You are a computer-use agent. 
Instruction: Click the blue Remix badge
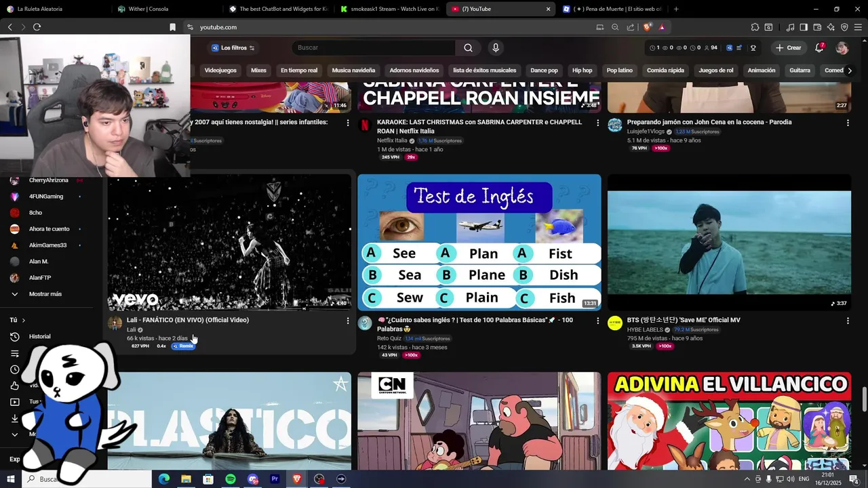click(183, 346)
